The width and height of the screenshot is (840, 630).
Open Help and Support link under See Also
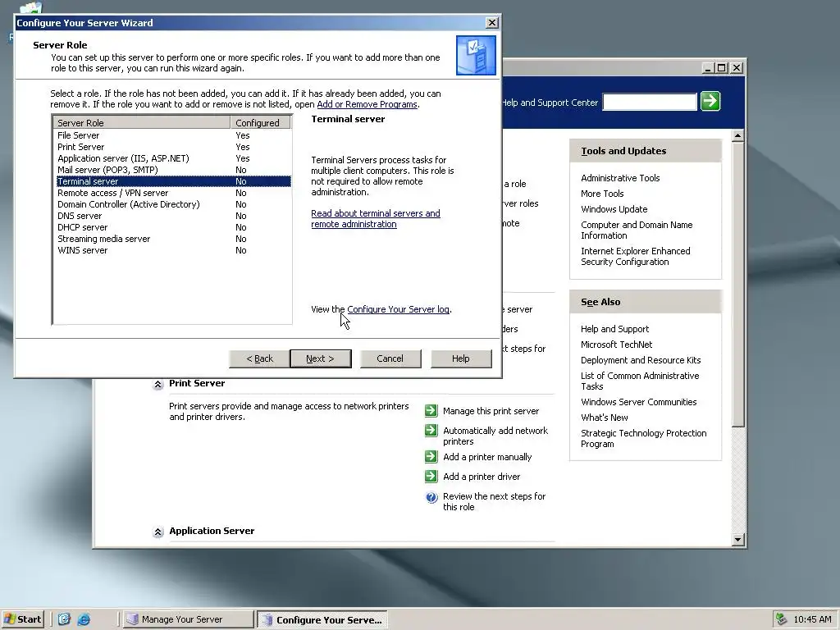[614, 329]
